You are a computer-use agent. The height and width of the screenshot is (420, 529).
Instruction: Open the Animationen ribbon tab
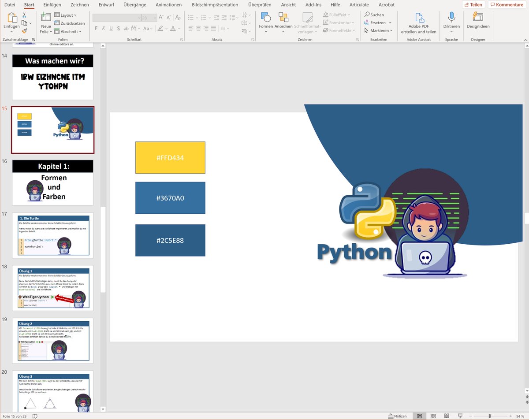[x=169, y=5]
